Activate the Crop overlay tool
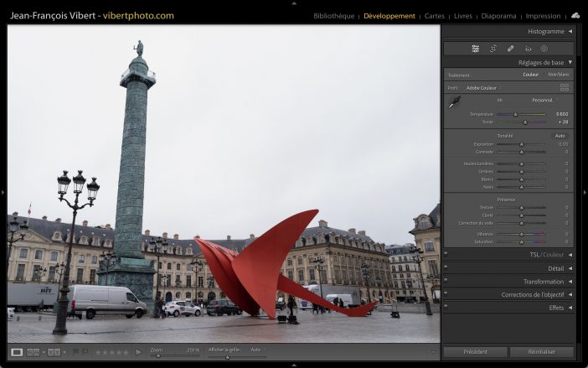The height and width of the screenshot is (368, 588). click(493, 49)
